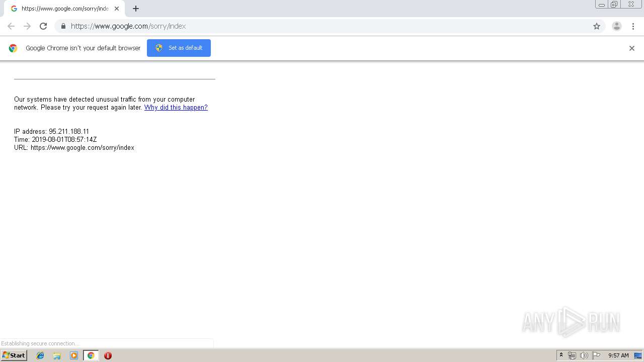644x362 pixels.
Task: Dismiss the default browser infobar
Action: (632, 48)
